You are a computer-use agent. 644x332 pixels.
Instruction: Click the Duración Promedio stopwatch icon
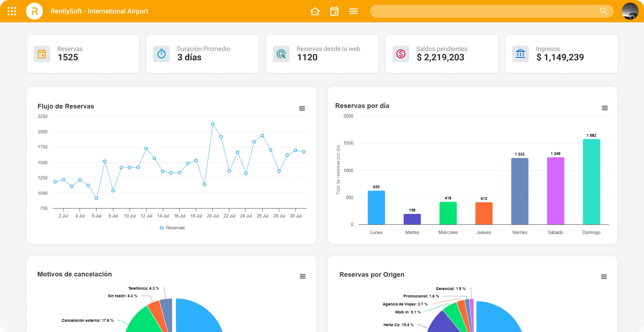[x=161, y=54]
